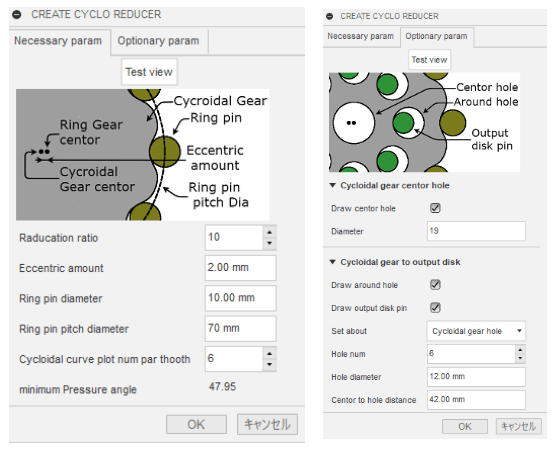Click the Hole num value field

point(471,354)
